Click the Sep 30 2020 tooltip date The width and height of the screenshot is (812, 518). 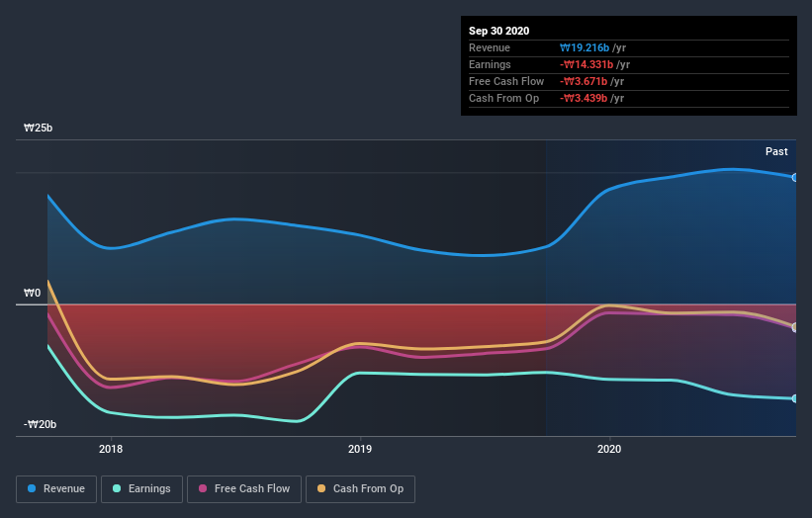pyautogui.click(x=498, y=31)
